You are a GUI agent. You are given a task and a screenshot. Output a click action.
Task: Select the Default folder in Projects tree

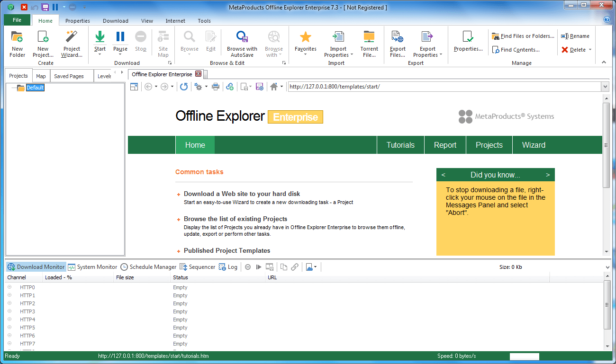(x=35, y=88)
